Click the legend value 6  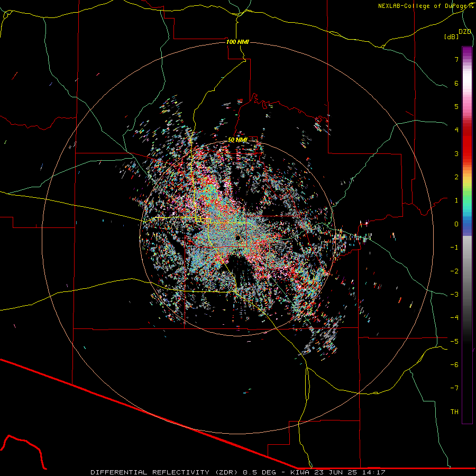(456, 83)
